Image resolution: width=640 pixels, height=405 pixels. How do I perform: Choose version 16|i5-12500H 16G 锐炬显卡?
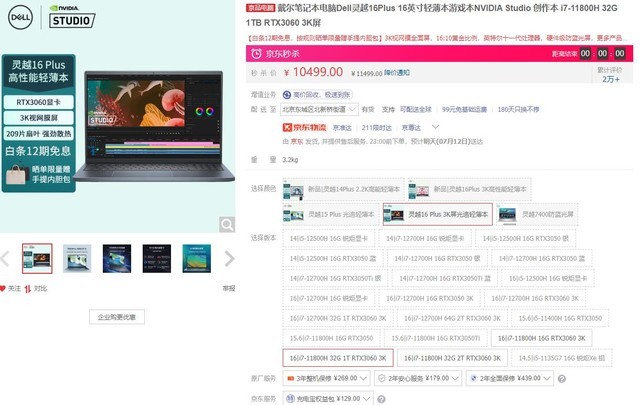coord(548,278)
